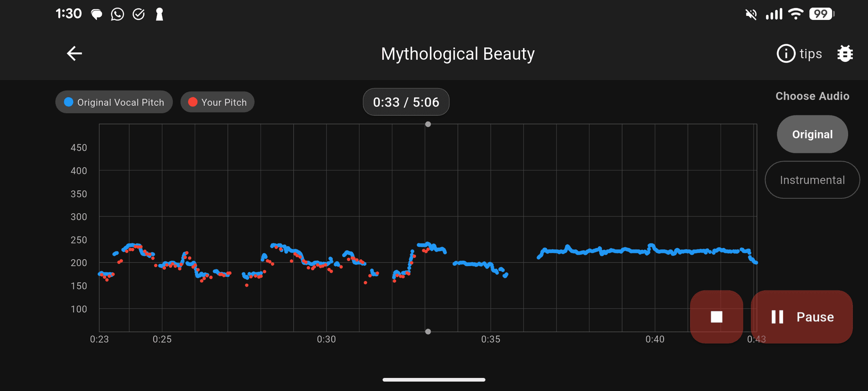Tap the Wi-Fi status icon
868x391 pixels.
(x=795, y=14)
